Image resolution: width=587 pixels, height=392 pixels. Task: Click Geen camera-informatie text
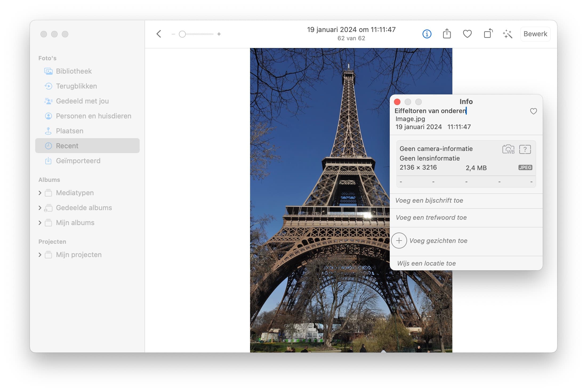[x=436, y=149]
